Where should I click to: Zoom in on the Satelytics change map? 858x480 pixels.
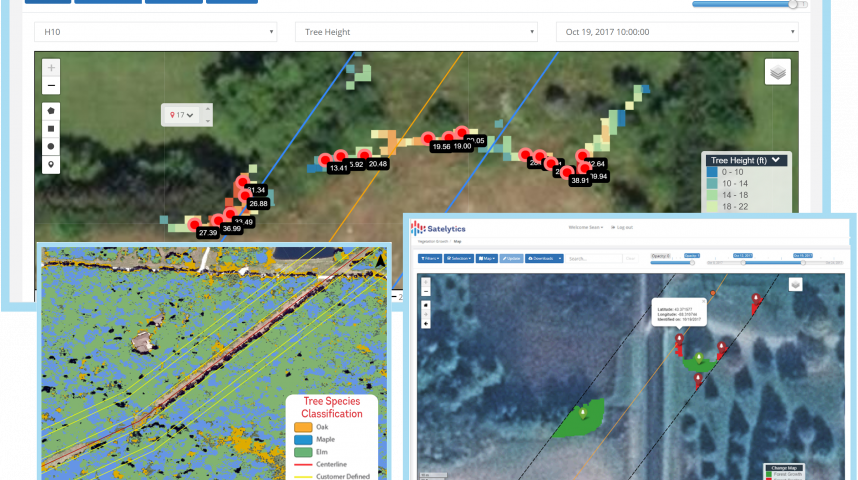[x=426, y=282]
